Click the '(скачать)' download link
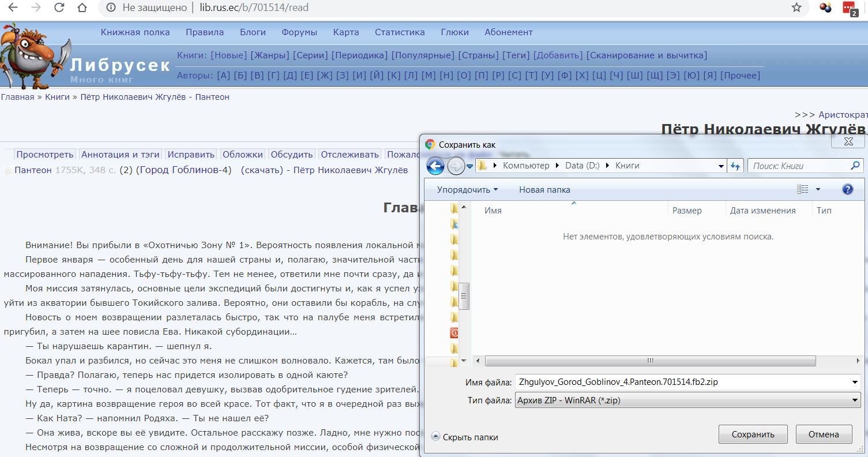868x457 pixels. point(262,170)
